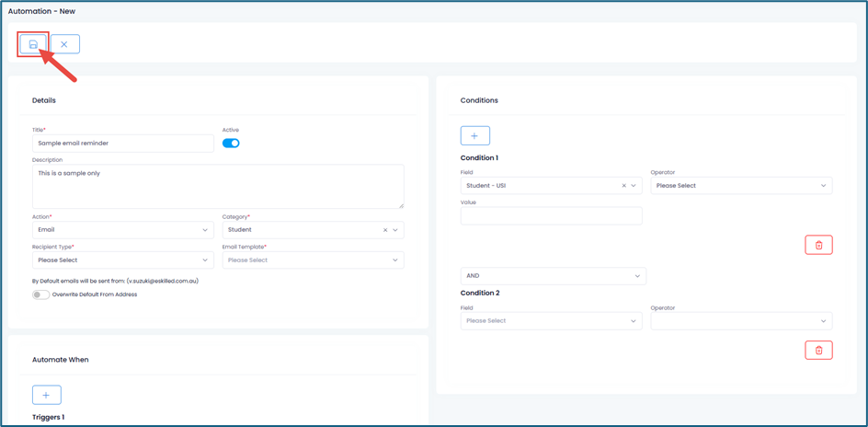Toggle the Active switch off
This screenshot has height=427, width=868.
[x=231, y=144]
